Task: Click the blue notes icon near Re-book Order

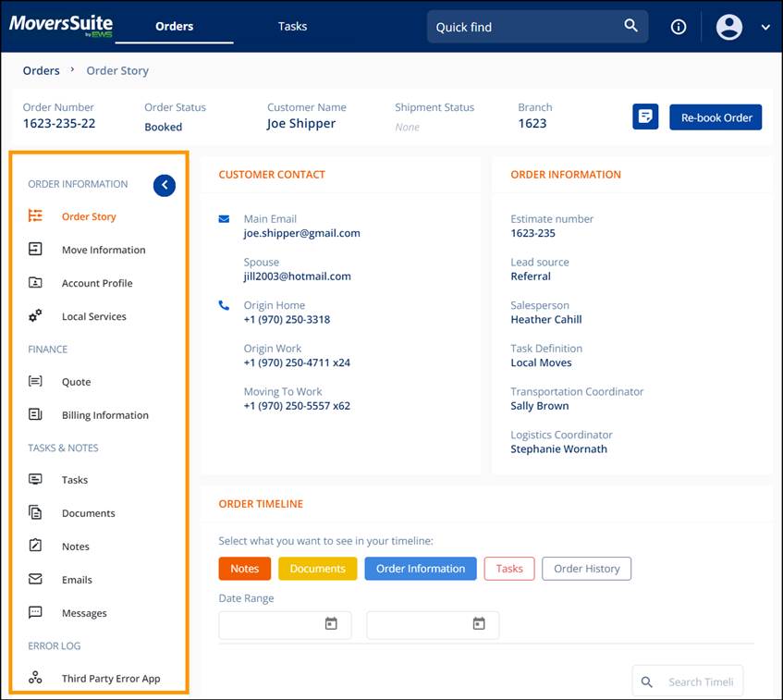Action: [x=645, y=117]
